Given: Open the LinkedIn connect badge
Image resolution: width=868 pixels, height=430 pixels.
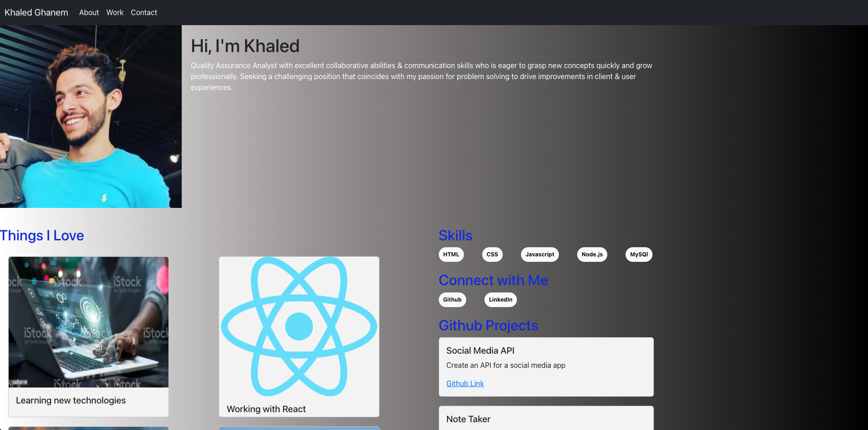Looking at the screenshot, I should pyautogui.click(x=500, y=300).
